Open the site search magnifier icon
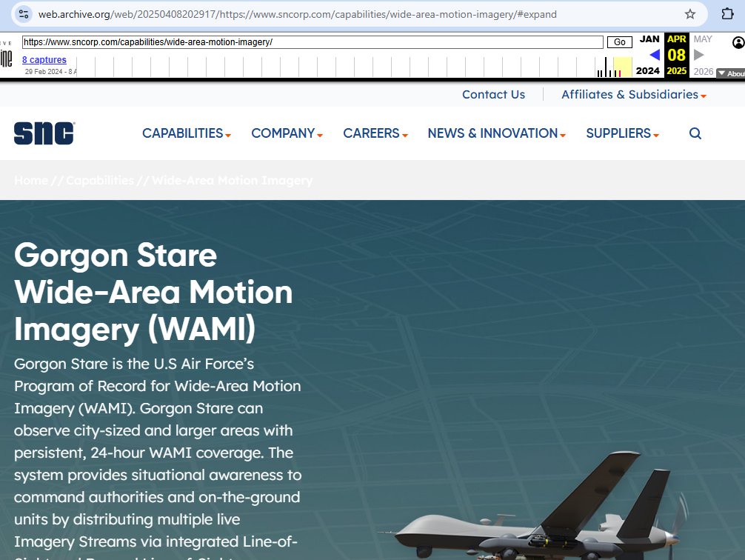745x560 pixels. (695, 133)
